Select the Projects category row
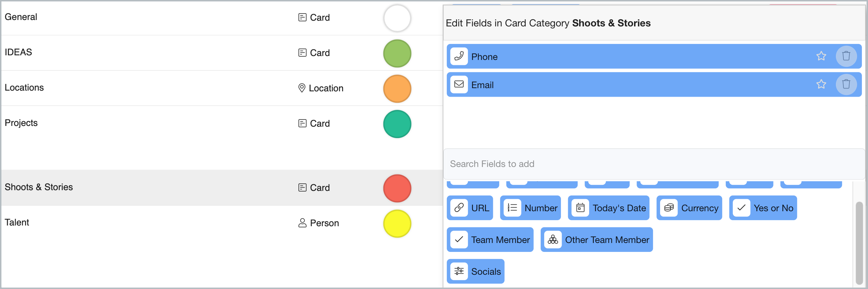The width and height of the screenshot is (868, 289). [143, 123]
